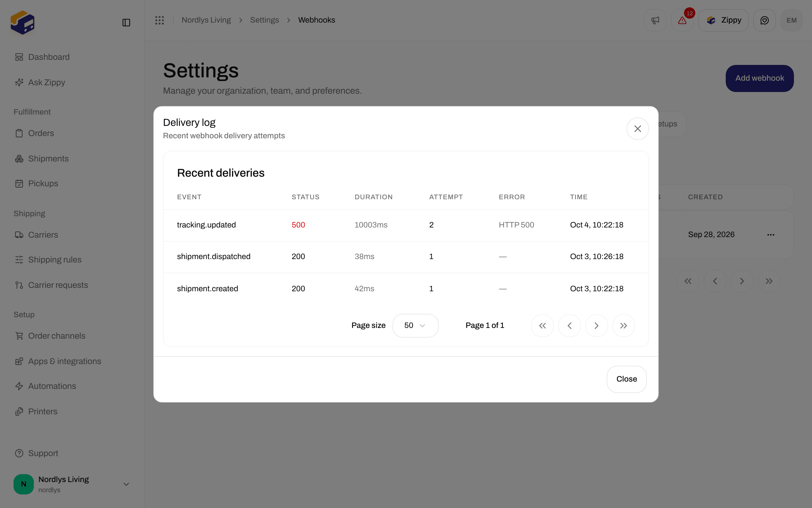Open Carrier requests in sidebar
The width and height of the screenshot is (812, 508).
pos(72,285)
